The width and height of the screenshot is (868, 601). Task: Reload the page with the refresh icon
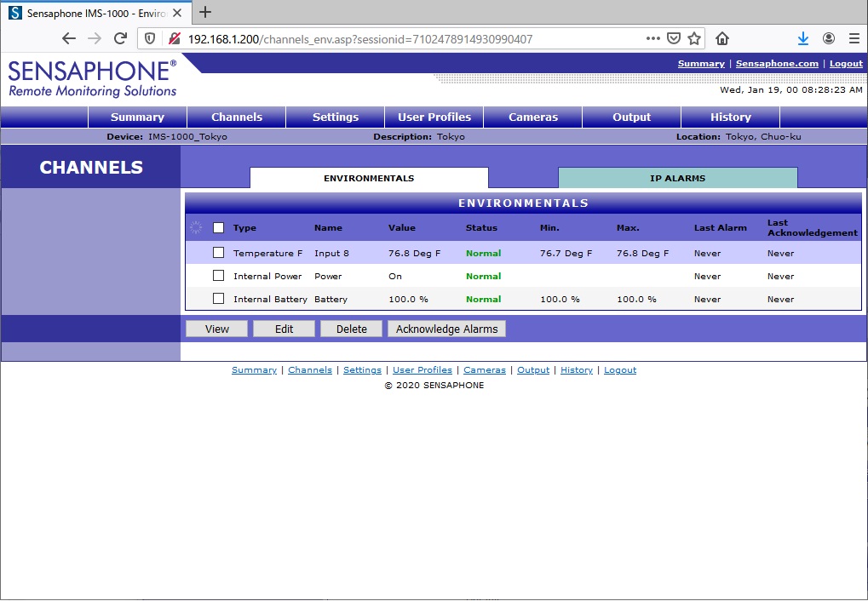(x=120, y=39)
